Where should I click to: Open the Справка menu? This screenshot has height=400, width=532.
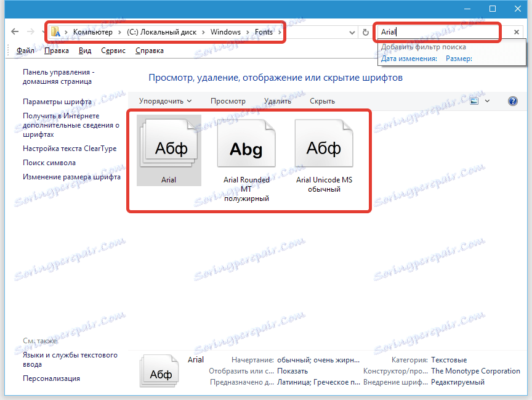pos(149,51)
